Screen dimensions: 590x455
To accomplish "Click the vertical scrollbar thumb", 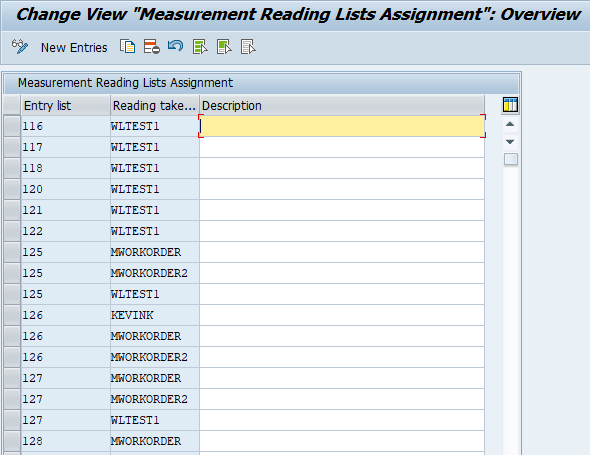I will point(511,159).
